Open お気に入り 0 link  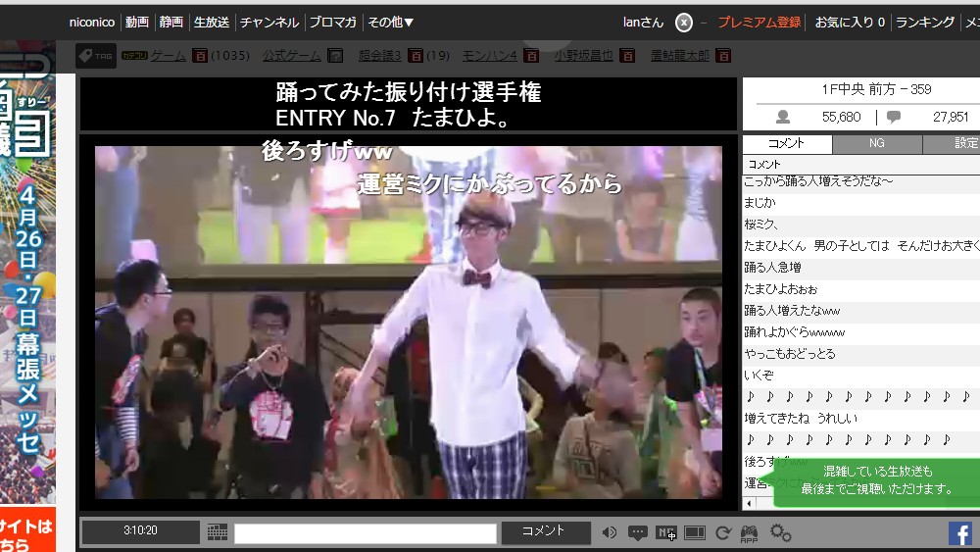tap(850, 23)
